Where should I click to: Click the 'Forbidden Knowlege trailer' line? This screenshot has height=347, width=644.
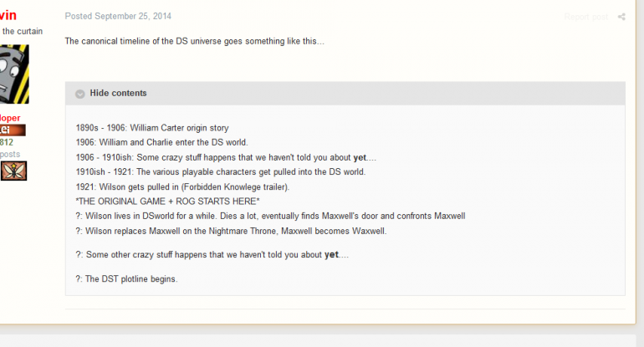tap(183, 186)
